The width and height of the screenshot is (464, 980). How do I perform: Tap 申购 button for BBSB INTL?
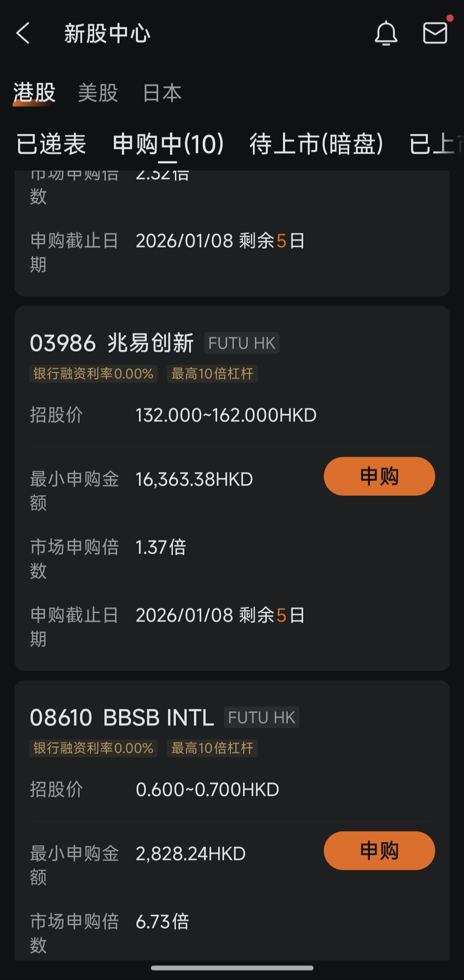click(x=379, y=850)
